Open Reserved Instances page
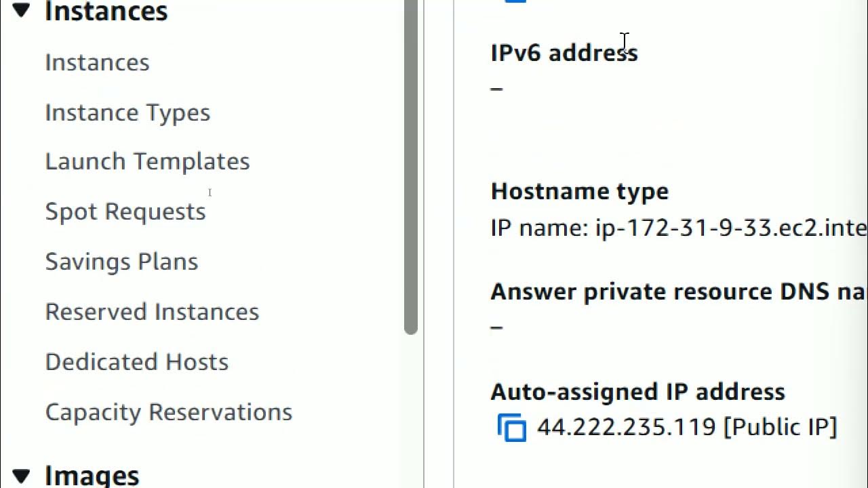Viewport: 868px width, 488px height. click(x=152, y=312)
